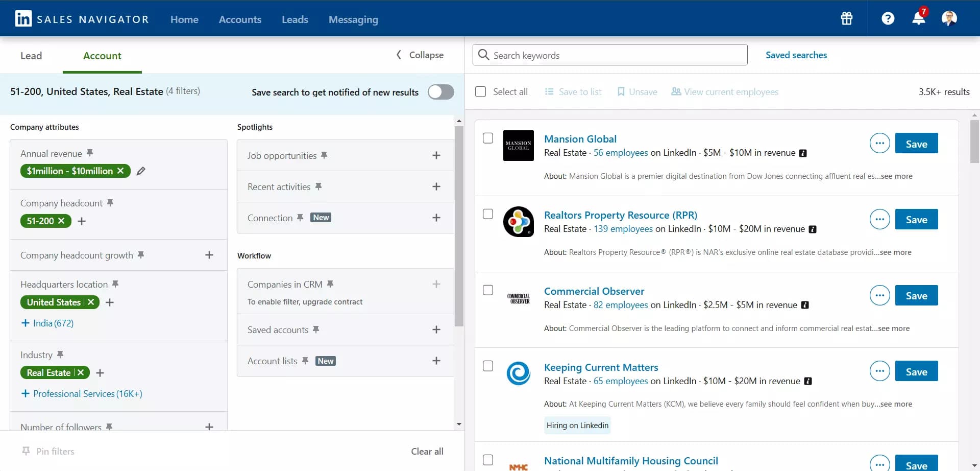Open the profile avatar menu
The height and width of the screenshot is (471, 980).
[949, 18]
